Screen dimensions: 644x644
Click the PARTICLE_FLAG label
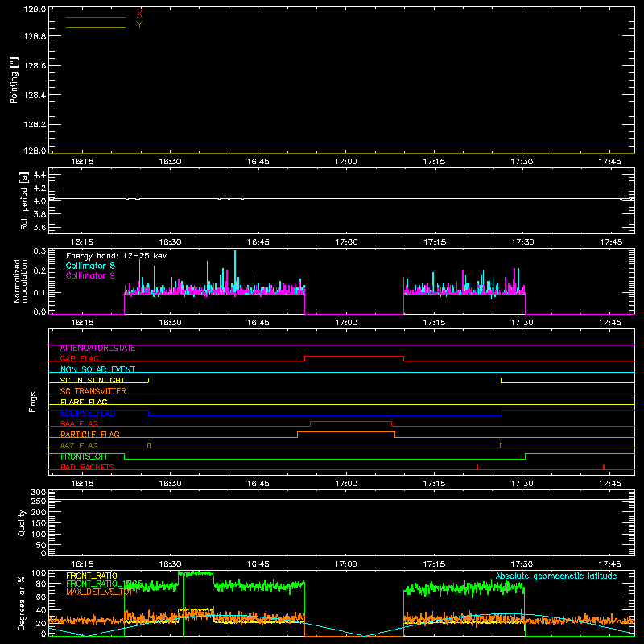90,435
